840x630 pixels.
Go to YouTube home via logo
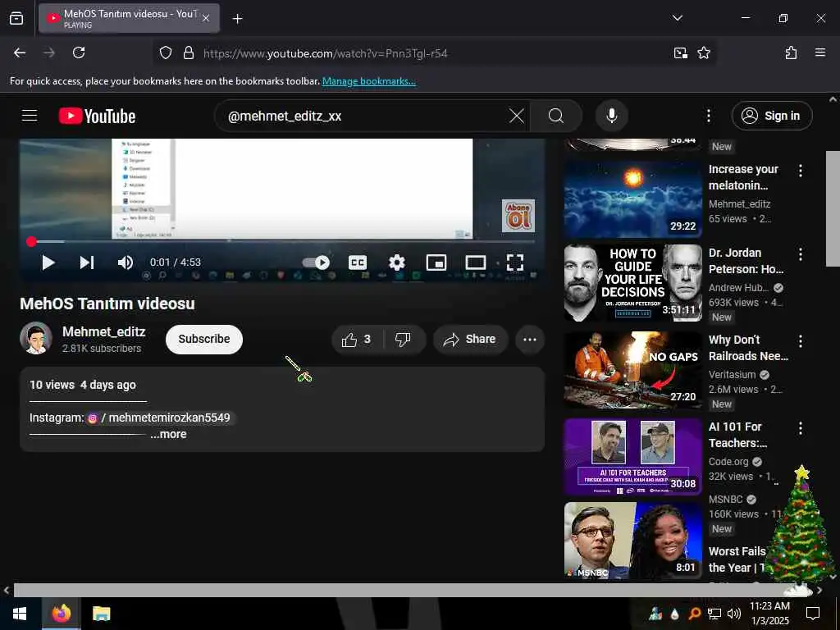tap(97, 116)
